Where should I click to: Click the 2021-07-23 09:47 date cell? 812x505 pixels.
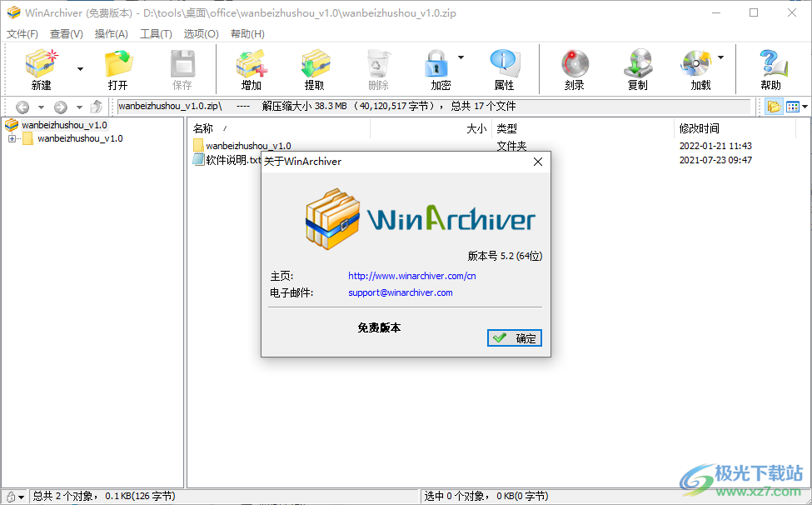[715, 160]
